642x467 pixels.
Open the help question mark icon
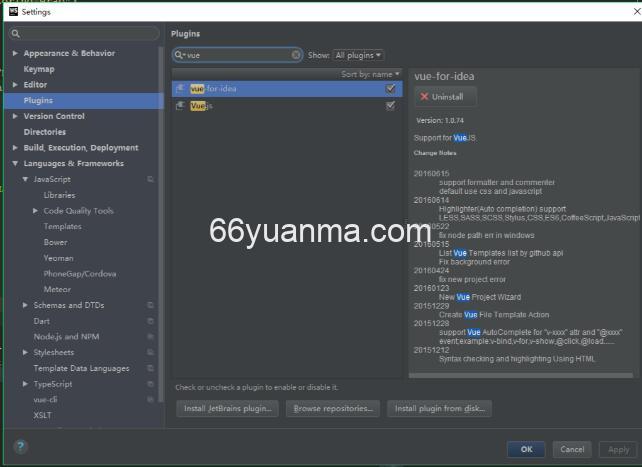[20, 447]
